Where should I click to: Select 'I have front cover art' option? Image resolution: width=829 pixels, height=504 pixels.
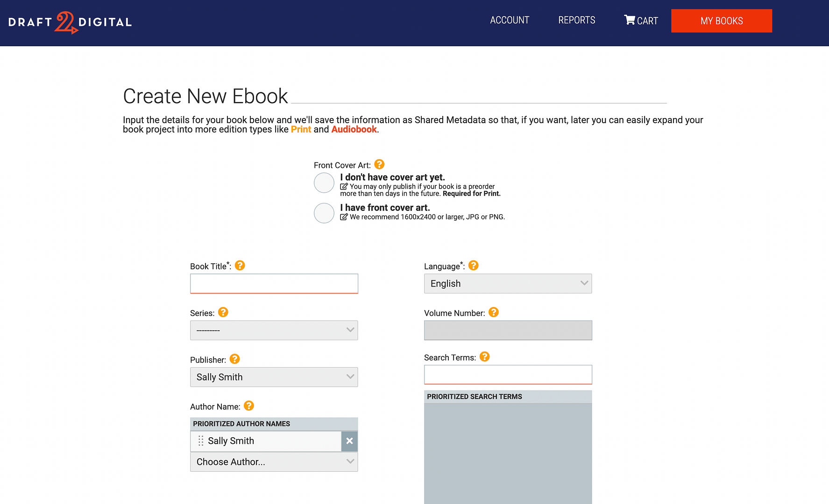[324, 213]
